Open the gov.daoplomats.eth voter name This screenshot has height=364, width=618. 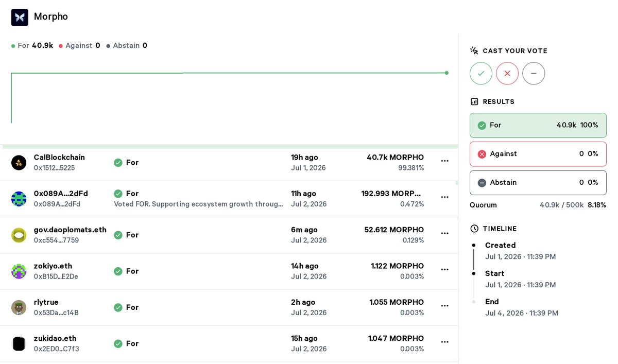click(70, 230)
